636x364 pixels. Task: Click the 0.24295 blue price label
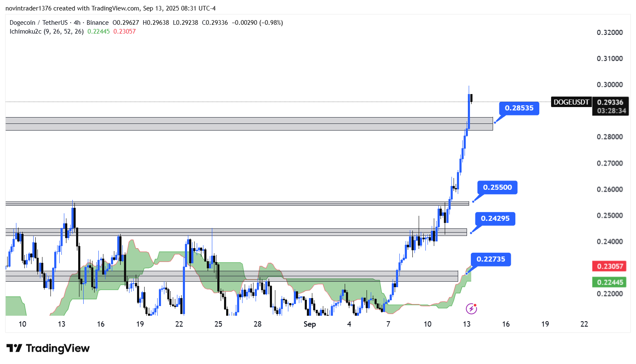[495, 218]
